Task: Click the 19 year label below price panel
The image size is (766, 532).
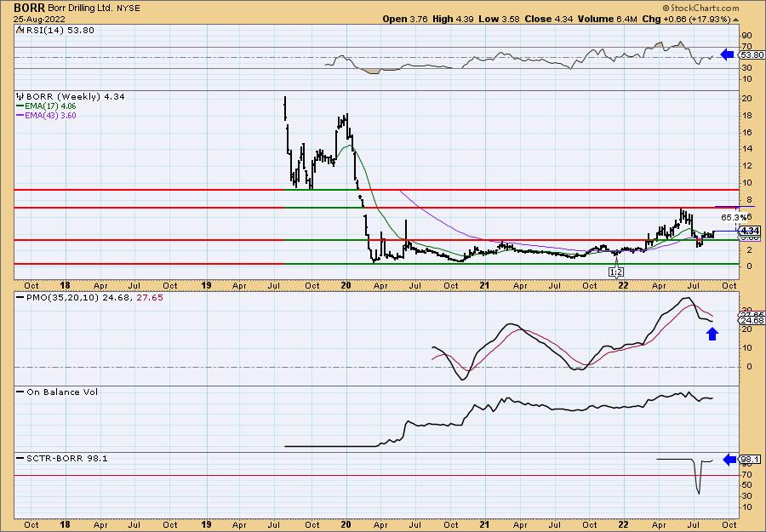Action: point(206,285)
